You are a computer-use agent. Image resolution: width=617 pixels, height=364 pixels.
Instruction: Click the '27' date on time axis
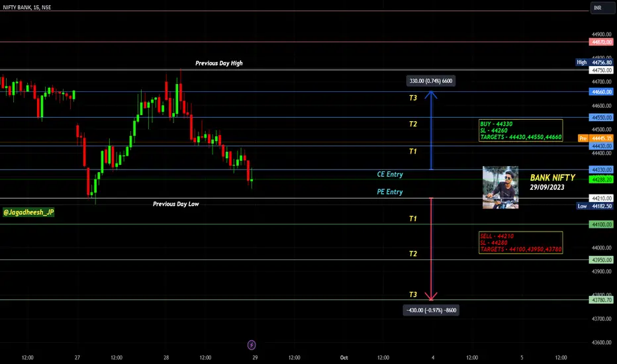[x=77, y=357]
